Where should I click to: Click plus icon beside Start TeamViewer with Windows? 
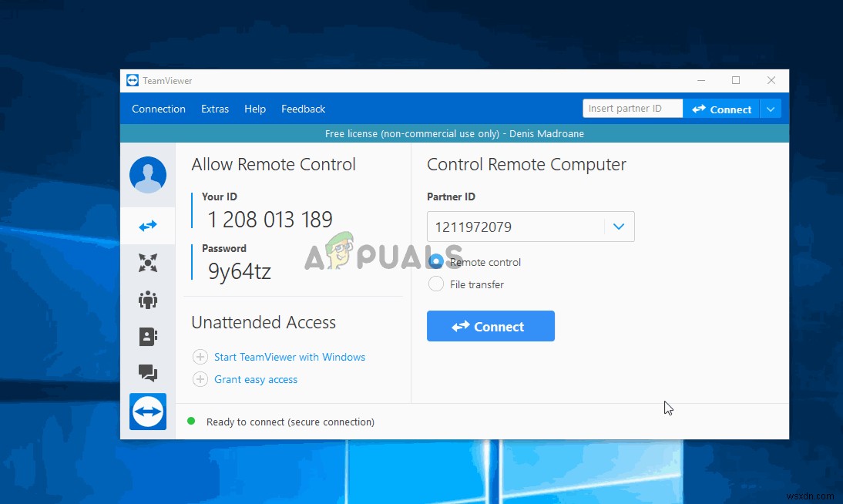(200, 357)
